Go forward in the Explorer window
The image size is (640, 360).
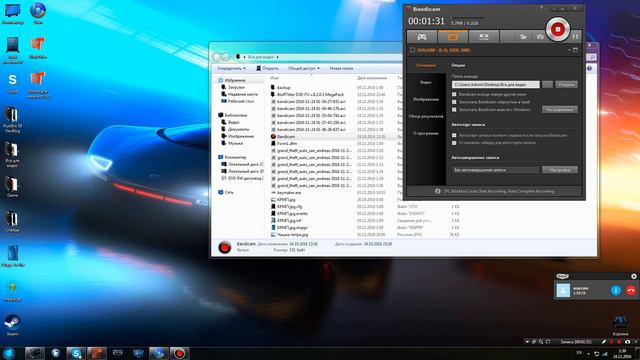point(226,57)
